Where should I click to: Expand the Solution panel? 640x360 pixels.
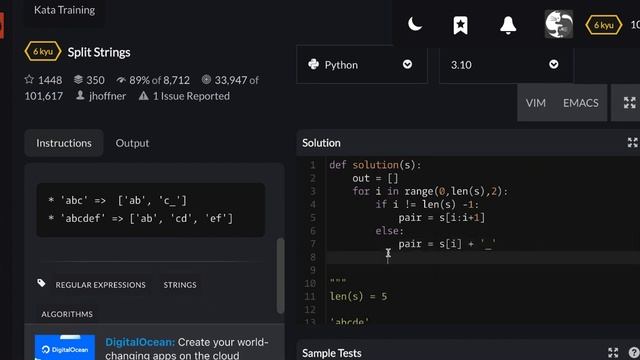point(632,142)
